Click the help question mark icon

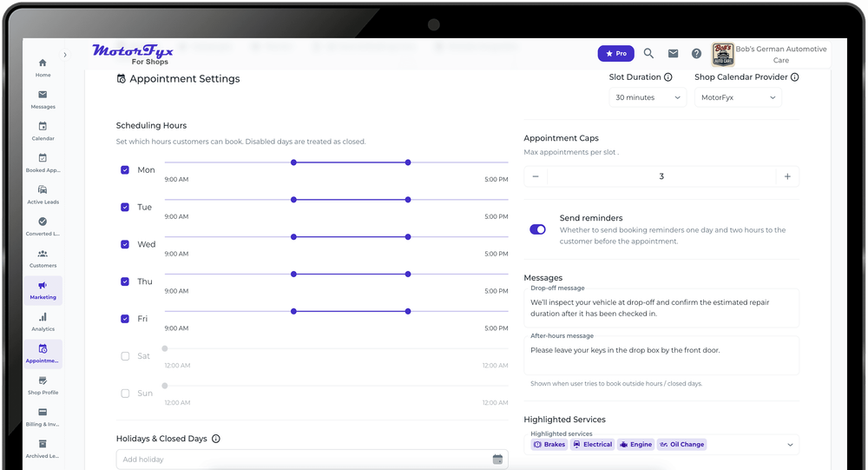pyautogui.click(x=696, y=54)
